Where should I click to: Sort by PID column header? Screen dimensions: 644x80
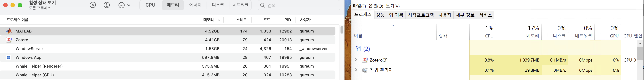[288, 20]
